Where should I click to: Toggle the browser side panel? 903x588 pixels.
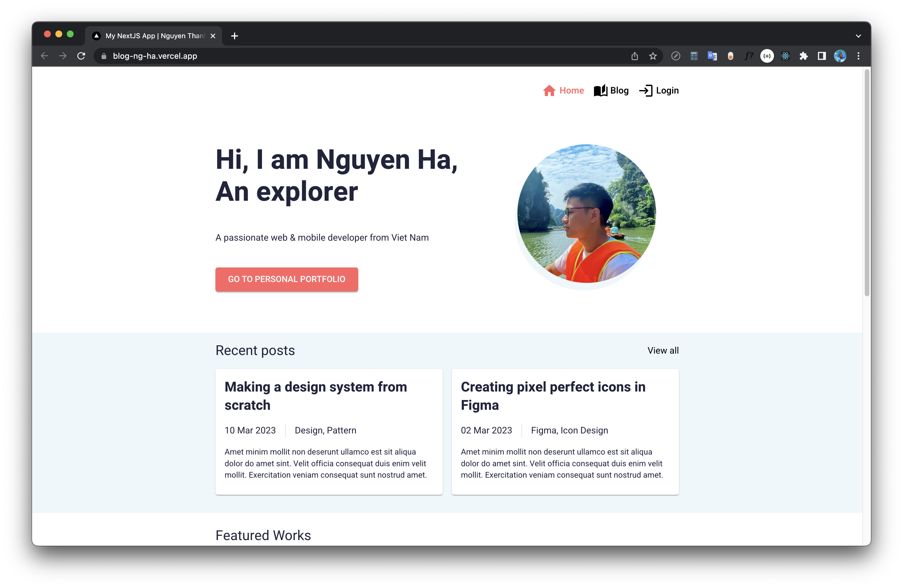tap(821, 56)
